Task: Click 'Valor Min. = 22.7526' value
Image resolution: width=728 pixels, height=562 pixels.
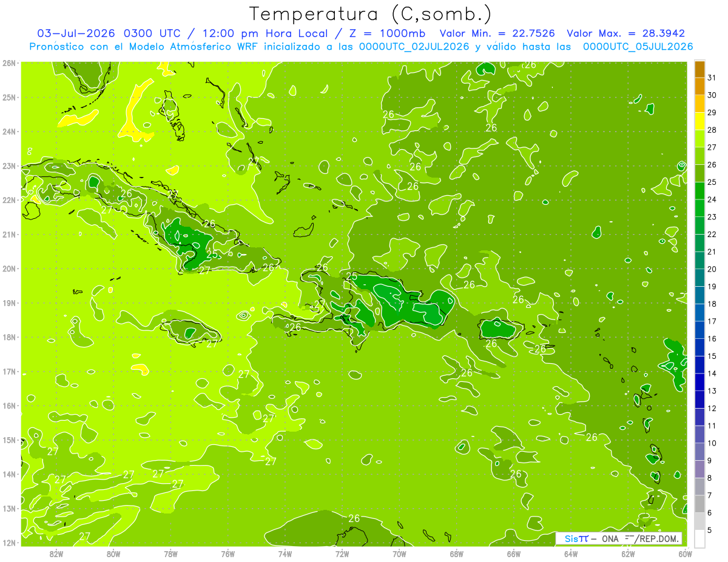Action: pyautogui.click(x=497, y=33)
